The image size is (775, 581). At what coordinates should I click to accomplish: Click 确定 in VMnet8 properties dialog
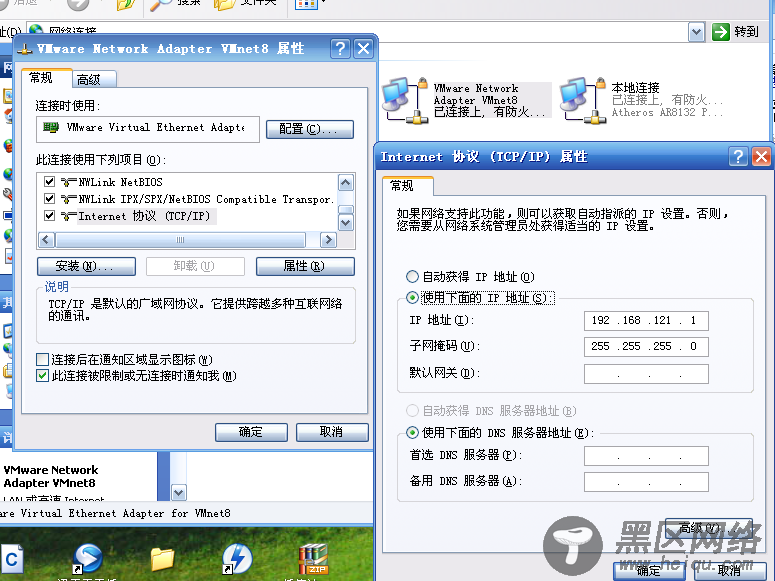coord(251,432)
